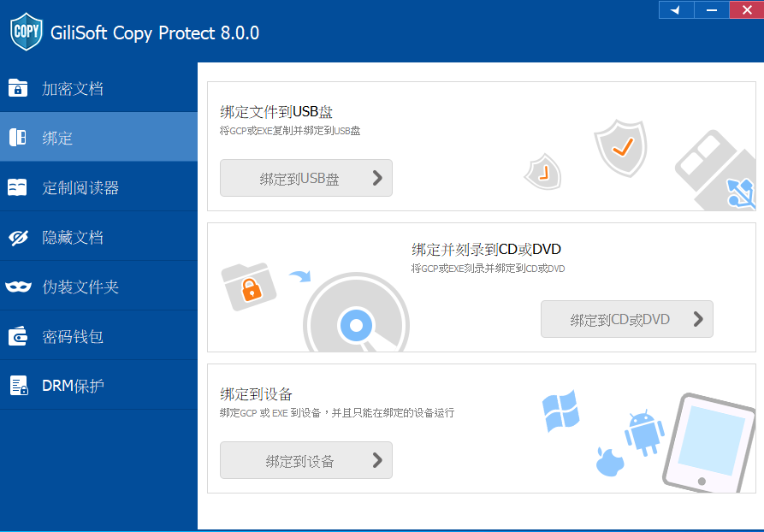
Task: Minimize the GiliSoft window
Action: click(x=711, y=9)
